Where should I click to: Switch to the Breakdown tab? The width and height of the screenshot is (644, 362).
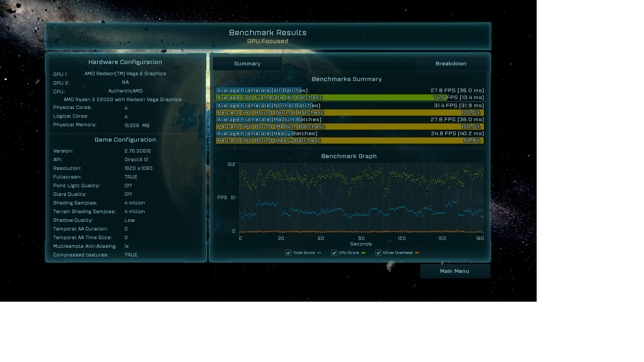[451, 64]
